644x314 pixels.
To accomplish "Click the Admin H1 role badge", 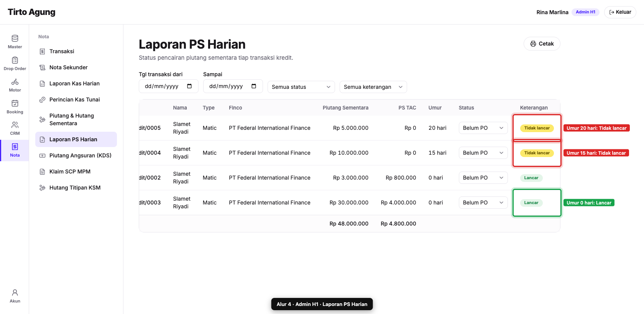I will pos(585,12).
